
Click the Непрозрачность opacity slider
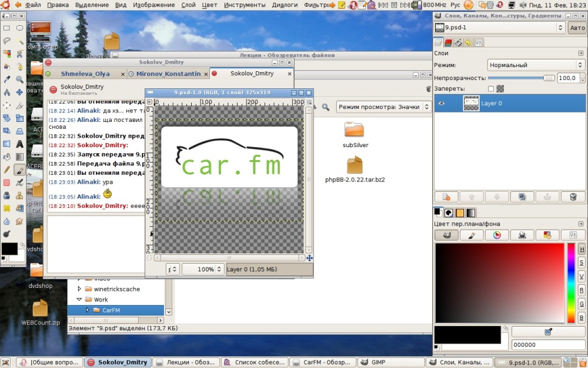click(522, 78)
